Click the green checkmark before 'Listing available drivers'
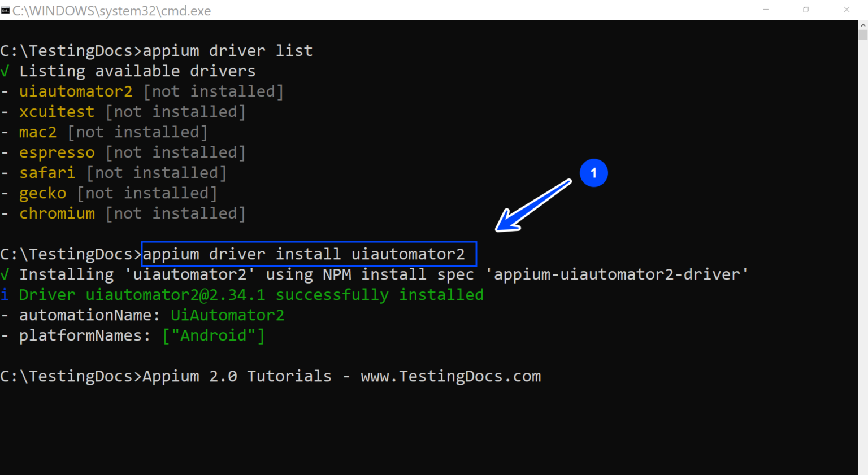The height and width of the screenshot is (475, 868). 6,71
